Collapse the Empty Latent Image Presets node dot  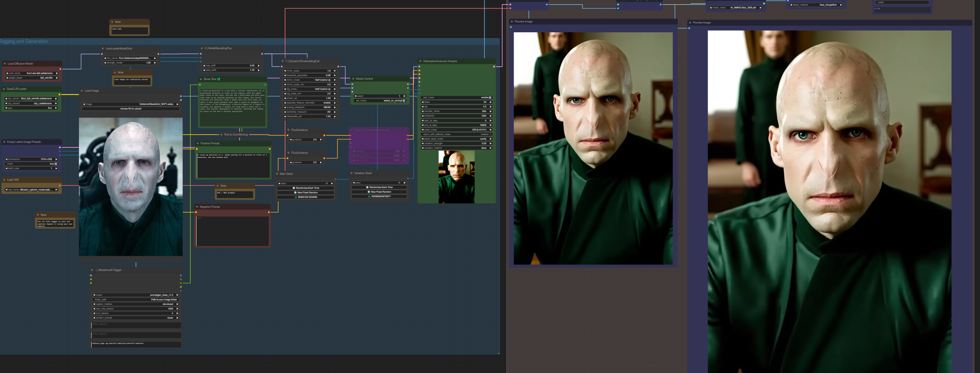[x=4, y=142]
